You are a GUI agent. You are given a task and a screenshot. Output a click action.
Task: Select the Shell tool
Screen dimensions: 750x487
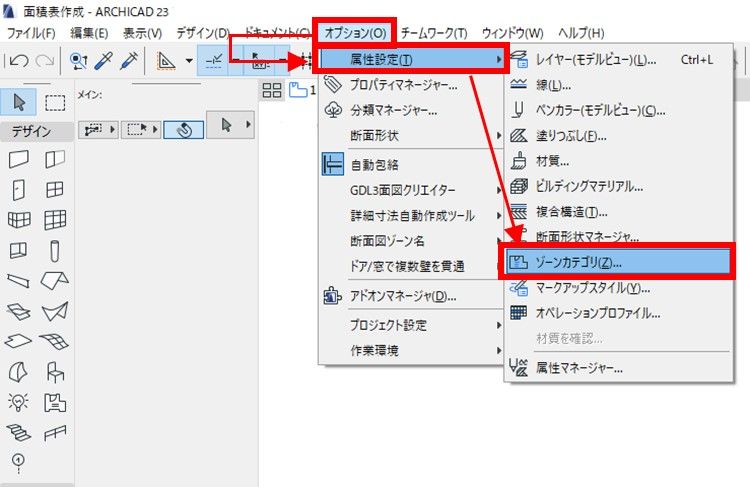(x=55, y=312)
